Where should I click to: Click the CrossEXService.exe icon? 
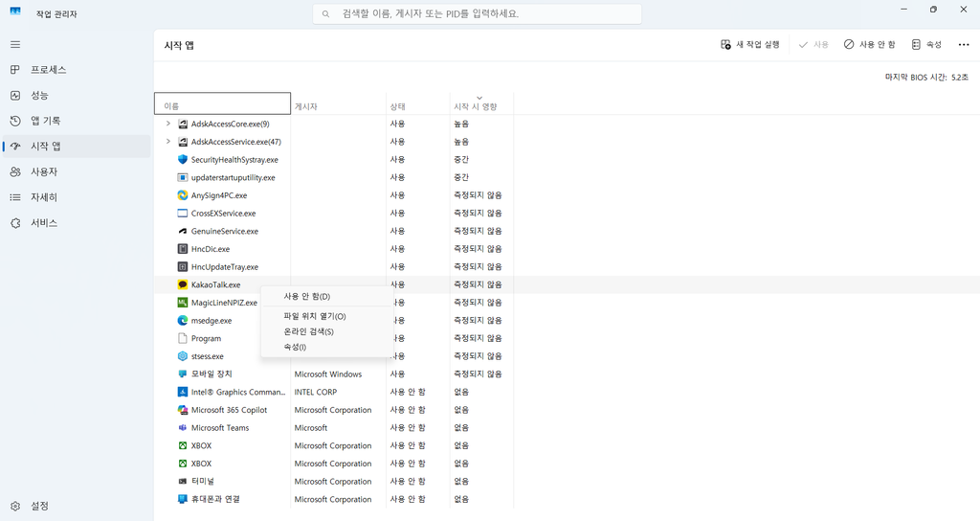point(183,214)
